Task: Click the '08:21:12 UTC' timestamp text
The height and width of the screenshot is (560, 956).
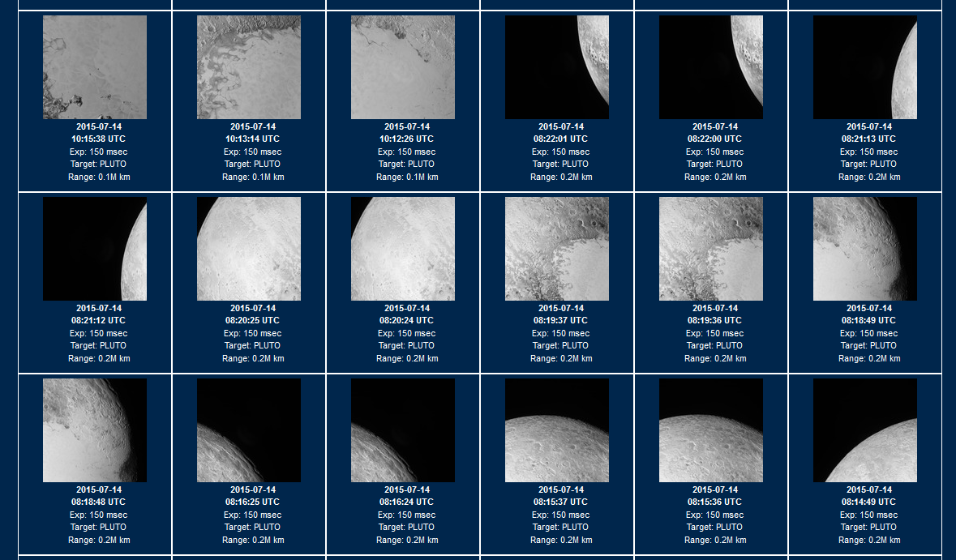Action: coord(99,321)
